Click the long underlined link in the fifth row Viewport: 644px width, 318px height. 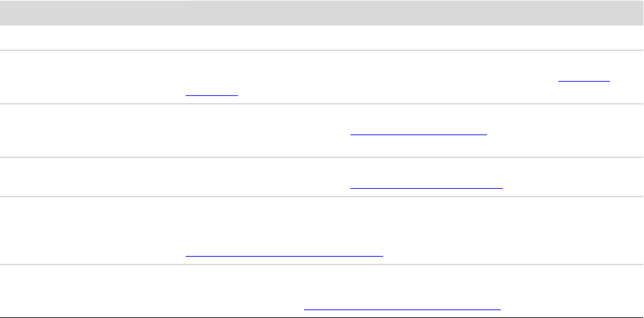(284, 254)
